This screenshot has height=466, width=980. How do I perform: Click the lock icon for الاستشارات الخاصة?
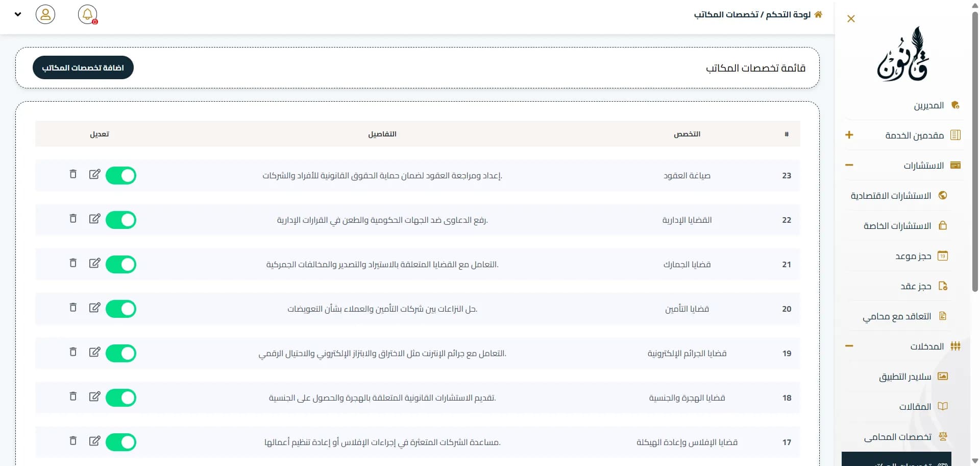tap(943, 225)
